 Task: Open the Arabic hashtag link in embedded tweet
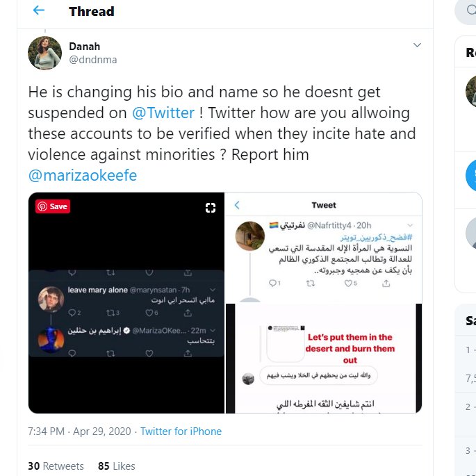(x=376, y=237)
